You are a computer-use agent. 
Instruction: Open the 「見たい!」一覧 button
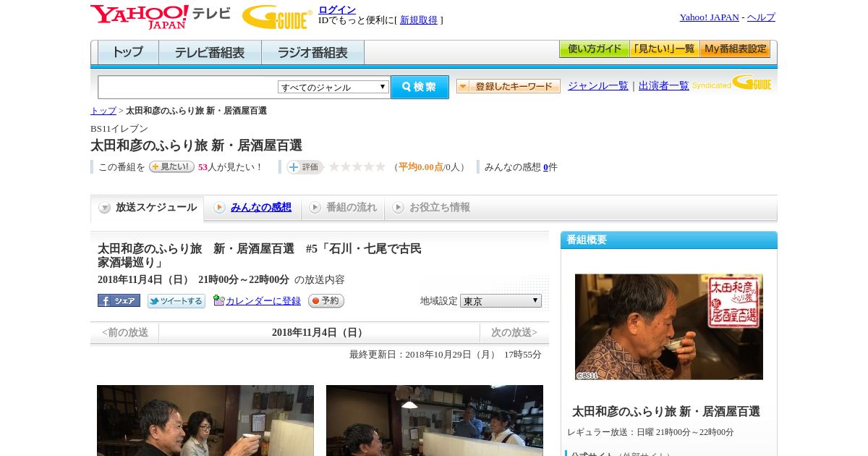coord(664,49)
